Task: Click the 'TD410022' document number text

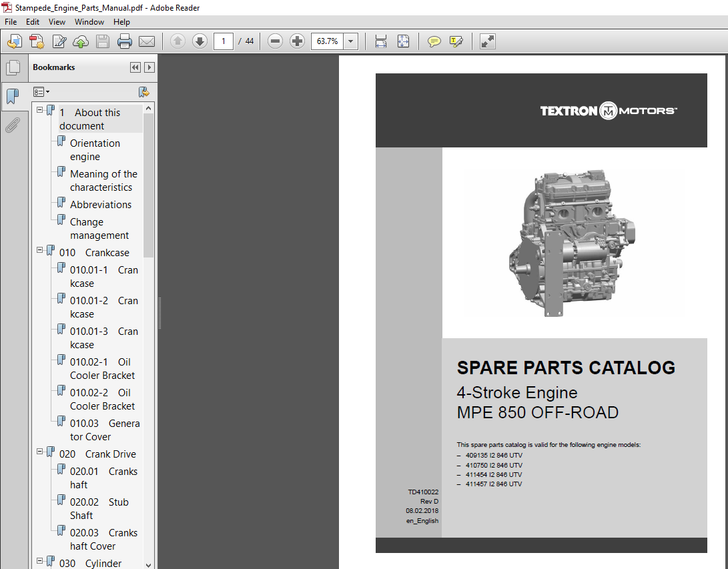Action: point(423,492)
